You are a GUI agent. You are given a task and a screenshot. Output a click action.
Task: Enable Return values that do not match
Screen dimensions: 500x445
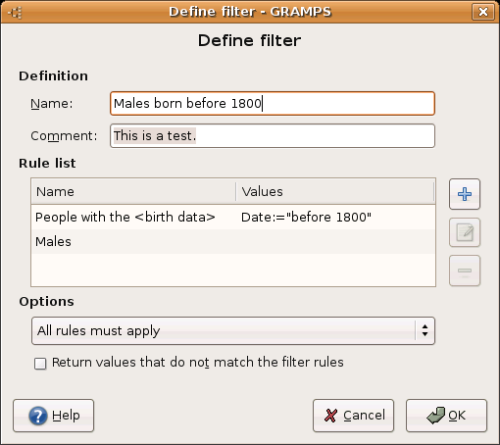[x=40, y=363]
